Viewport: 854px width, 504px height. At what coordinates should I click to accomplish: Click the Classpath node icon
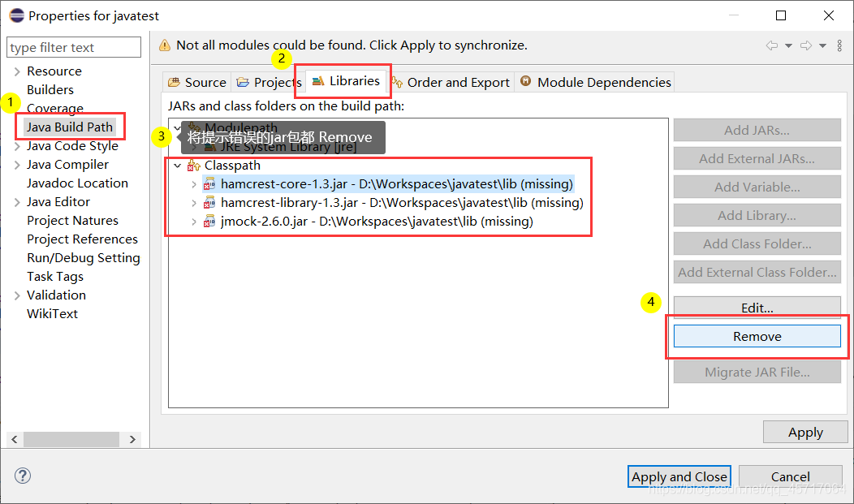194,166
